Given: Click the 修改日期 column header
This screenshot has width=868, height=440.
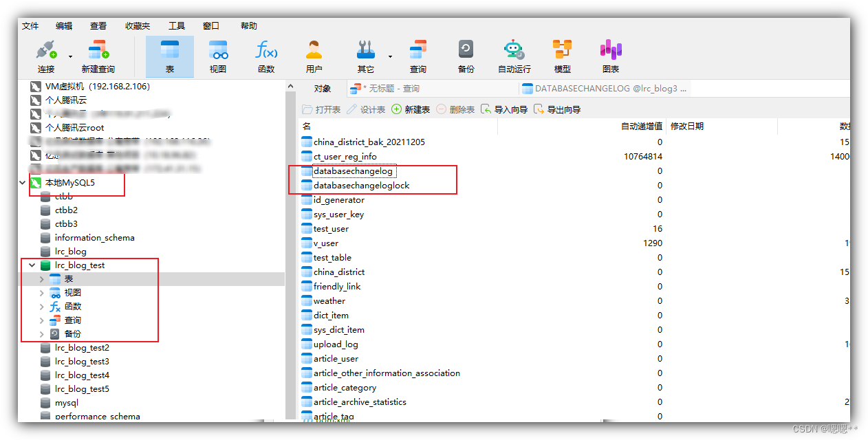Looking at the screenshot, I should click(x=686, y=126).
